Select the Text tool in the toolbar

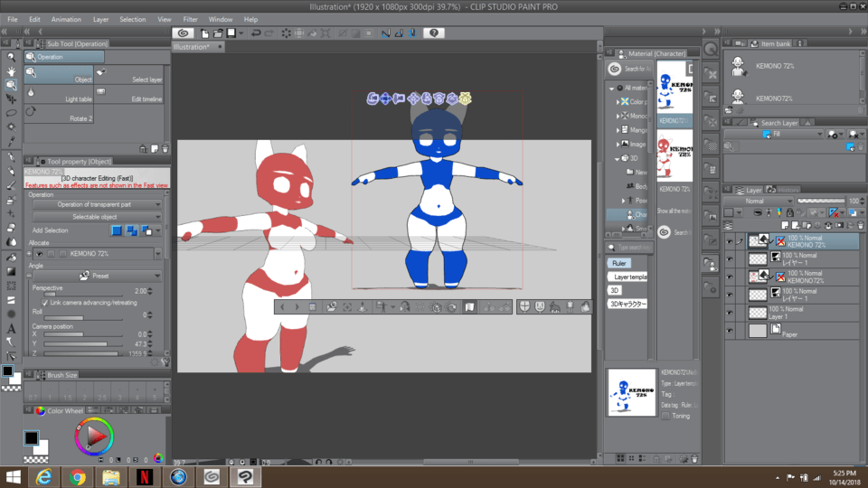11,328
